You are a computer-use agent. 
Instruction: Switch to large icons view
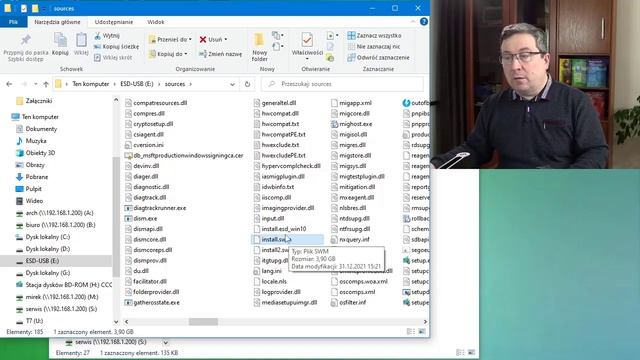point(422,332)
